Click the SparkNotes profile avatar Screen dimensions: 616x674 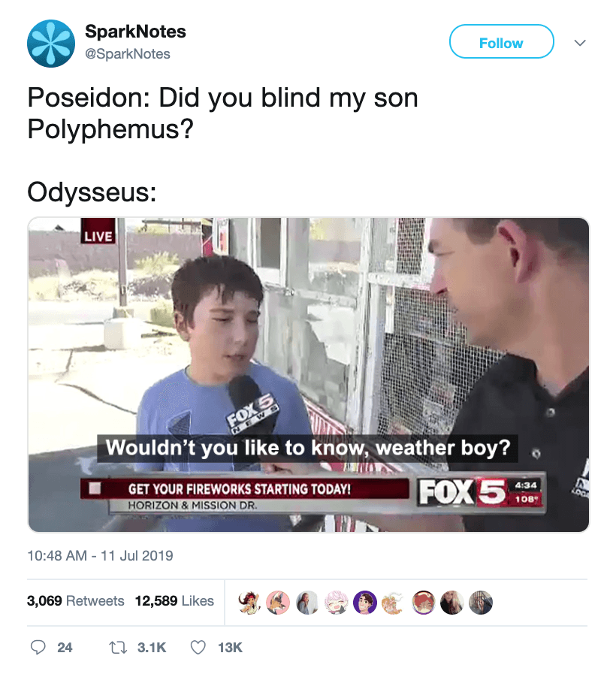(51, 44)
